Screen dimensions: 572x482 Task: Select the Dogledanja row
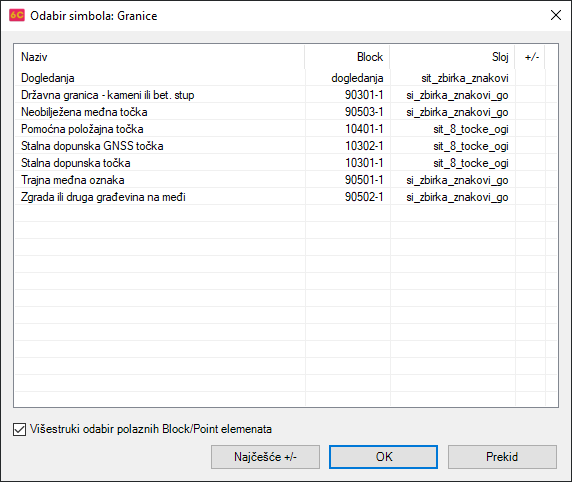point(286,78)
